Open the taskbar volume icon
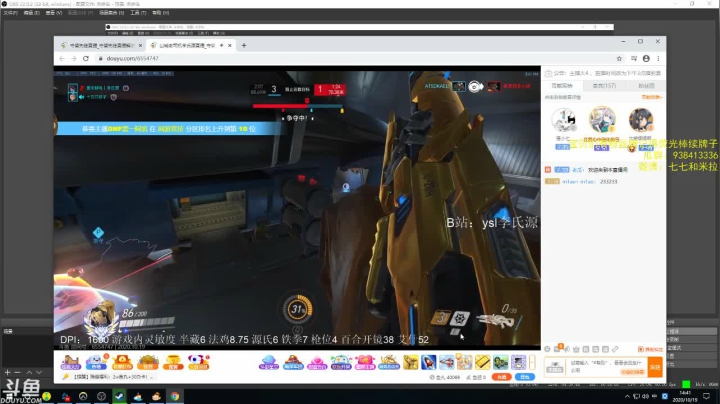Screen dimensions: 720x404 click(646, 396)
